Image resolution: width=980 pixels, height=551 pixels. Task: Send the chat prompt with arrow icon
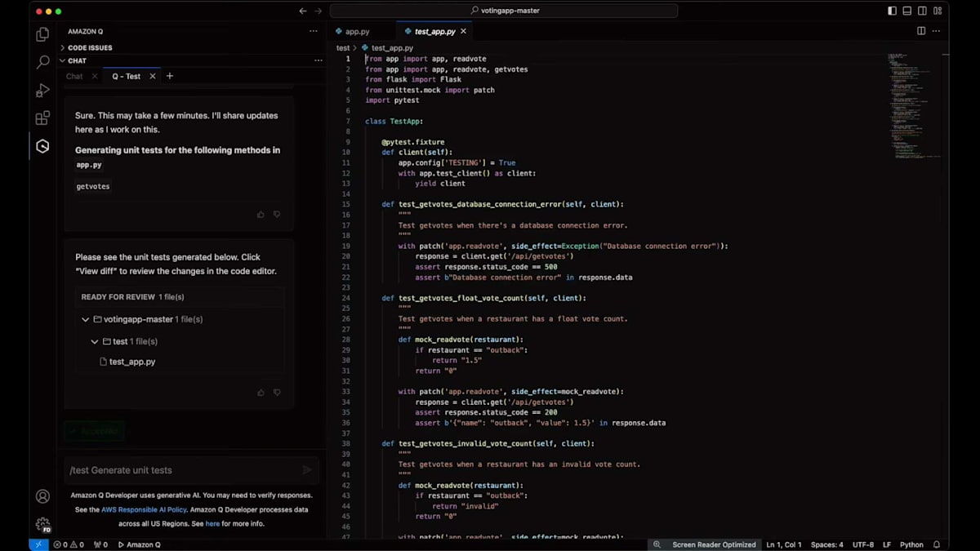tap(307, 470)
